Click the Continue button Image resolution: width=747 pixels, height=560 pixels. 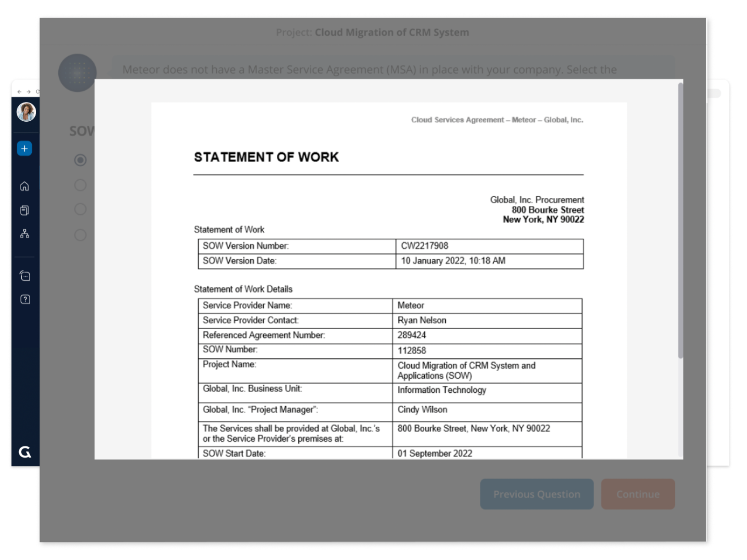638,494
